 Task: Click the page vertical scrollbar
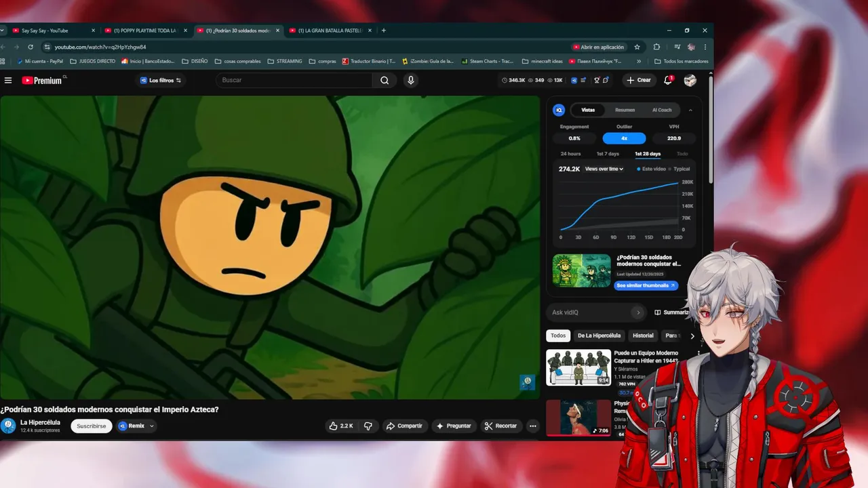pyautogui.click(x=711, y=129)
